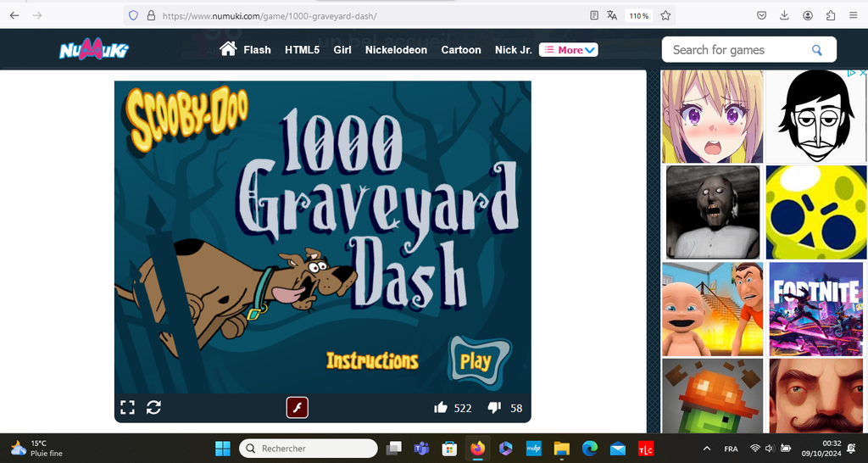This screenshot has width=868, height=463.
Task: Click the Numuki logo
Action: pos(93,50)
